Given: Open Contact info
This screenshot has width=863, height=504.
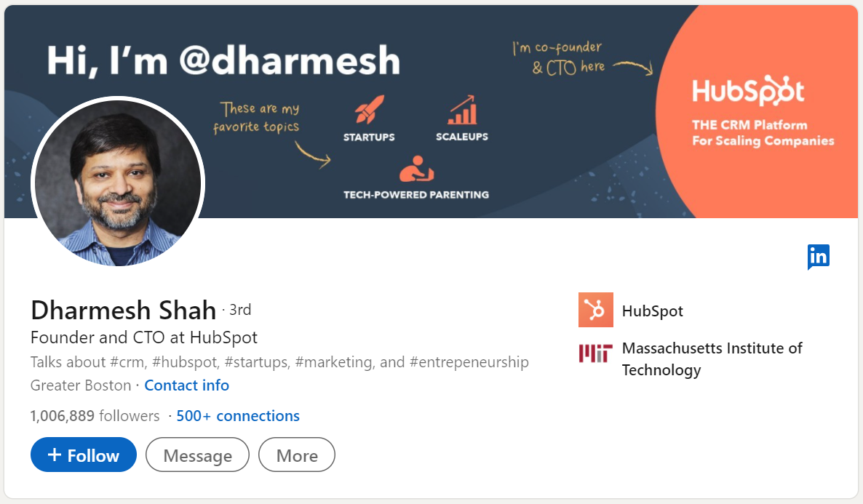Looking at the screenshot, I should [x=186, y=385].
